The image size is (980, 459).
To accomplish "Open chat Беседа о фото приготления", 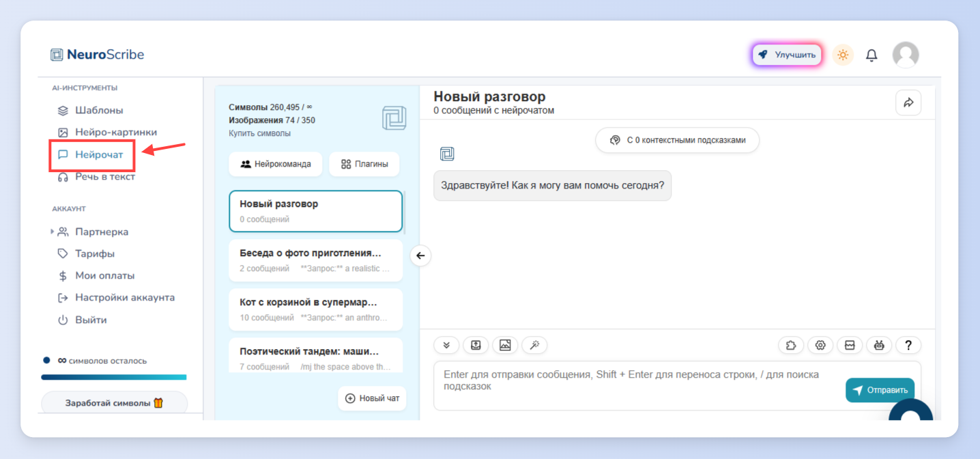I will pyautogui.click(x=315, y=260).
